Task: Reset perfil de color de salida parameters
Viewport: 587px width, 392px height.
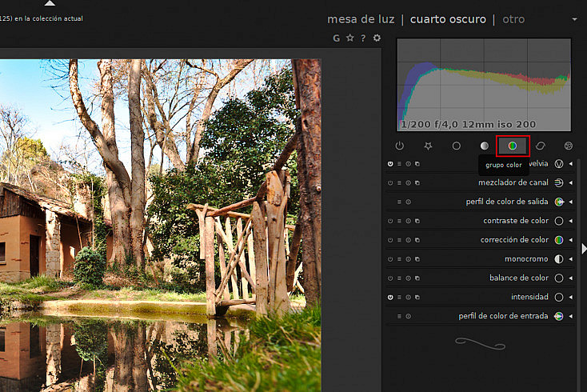Action: (x=409, y=202)
